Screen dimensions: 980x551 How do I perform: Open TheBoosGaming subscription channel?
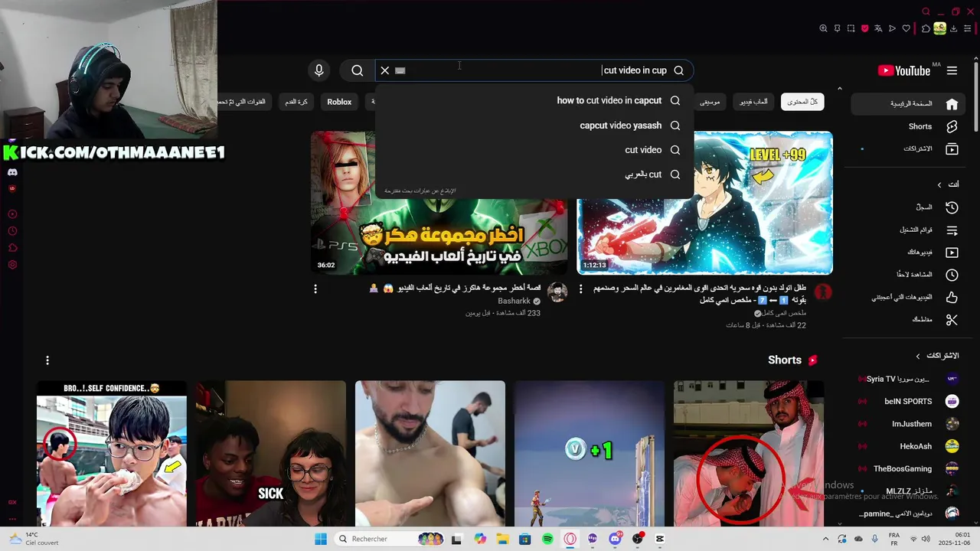point(910,468)
